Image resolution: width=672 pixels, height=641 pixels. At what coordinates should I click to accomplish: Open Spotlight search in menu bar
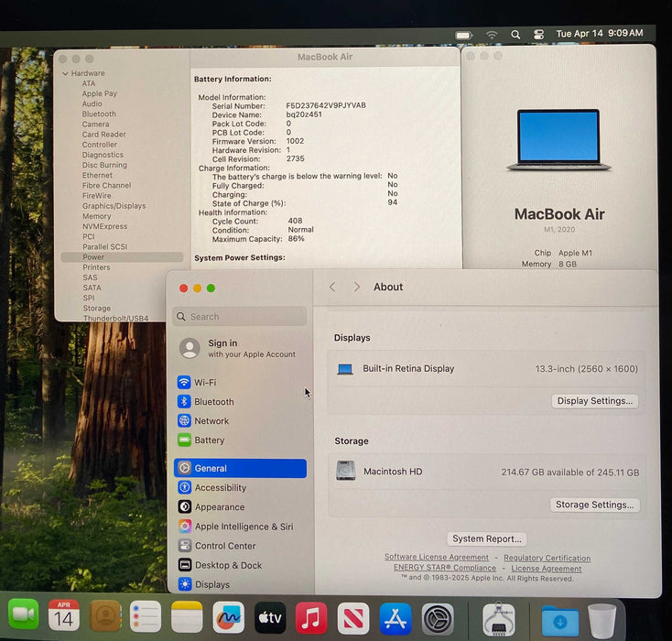515,35
